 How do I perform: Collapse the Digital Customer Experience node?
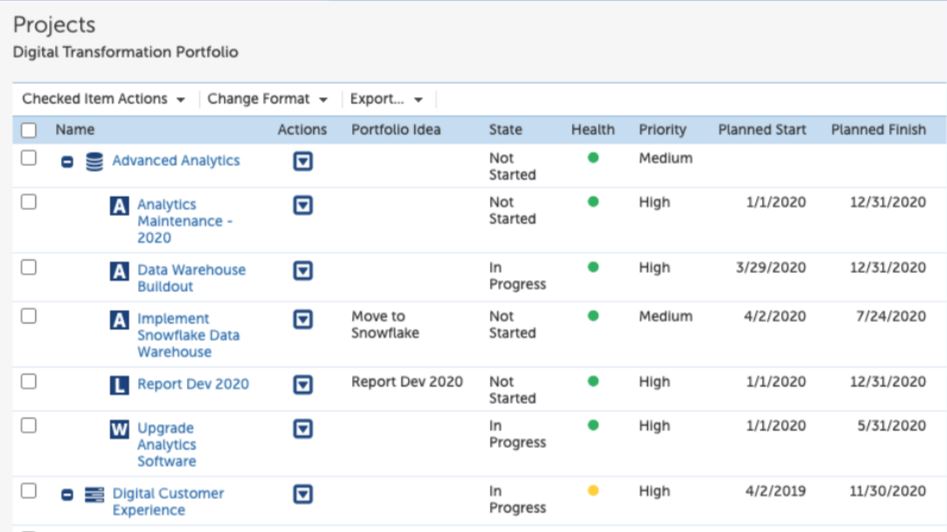(67, 495)
